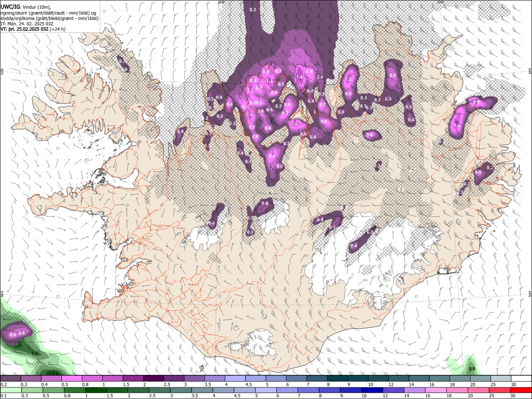Select the light pink swatch at 16 in bottom row

point(436,390)
